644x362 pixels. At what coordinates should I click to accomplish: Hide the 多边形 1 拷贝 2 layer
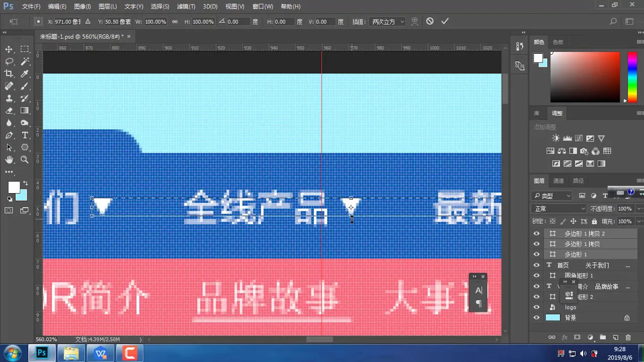[x=536, y=233]
